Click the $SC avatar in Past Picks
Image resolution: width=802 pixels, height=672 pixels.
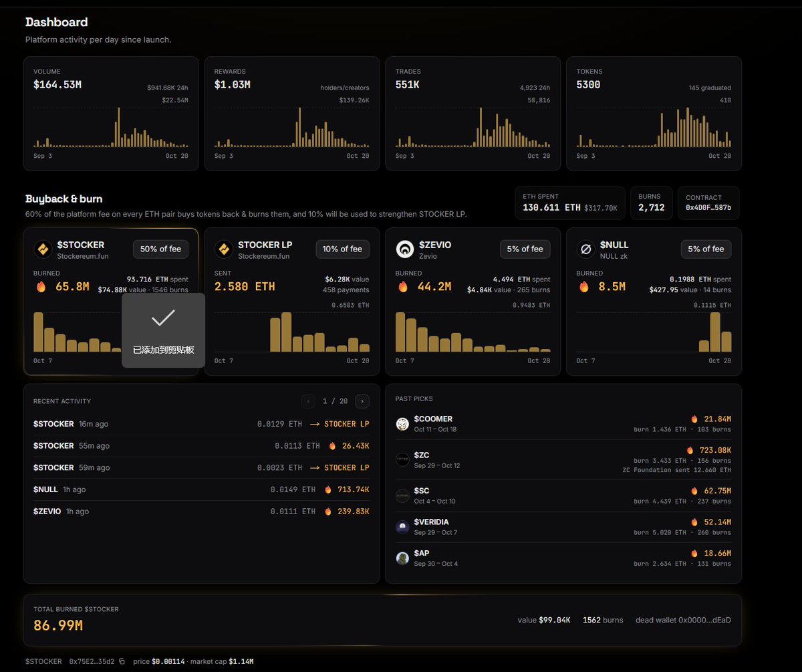coord(402,495)
